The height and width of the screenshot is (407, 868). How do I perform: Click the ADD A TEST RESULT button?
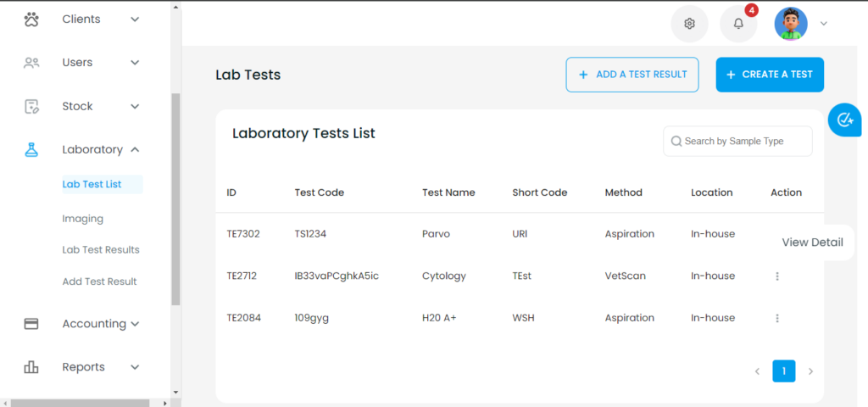(x=632, y=75)
